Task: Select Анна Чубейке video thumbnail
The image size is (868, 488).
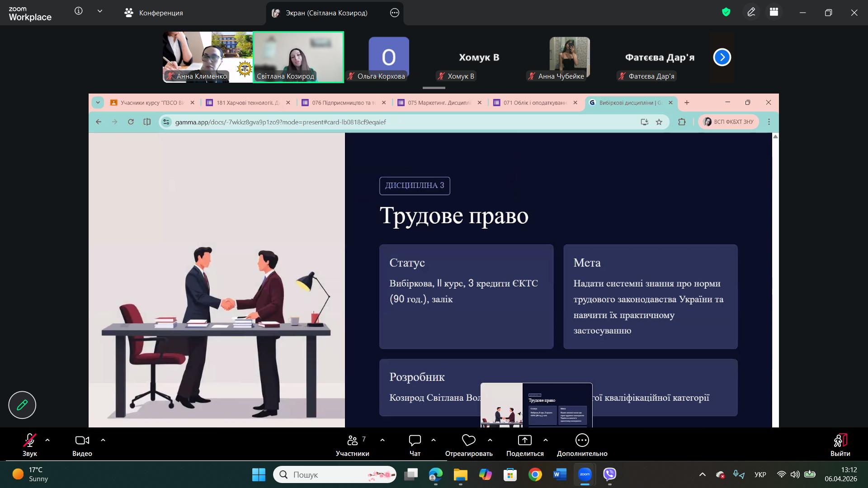Action: pyautogui.click(x=569, y=57)
